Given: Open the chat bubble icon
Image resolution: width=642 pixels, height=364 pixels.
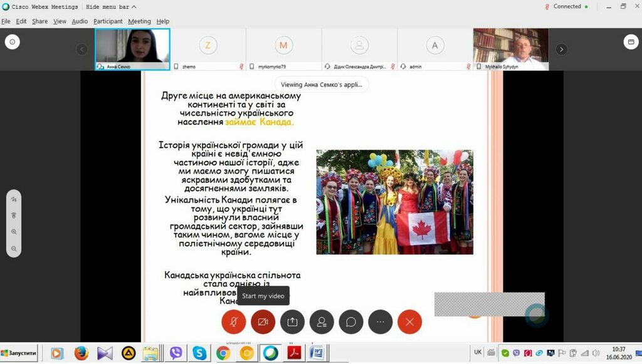Looking at the screenshot, I should click(350, 321).
